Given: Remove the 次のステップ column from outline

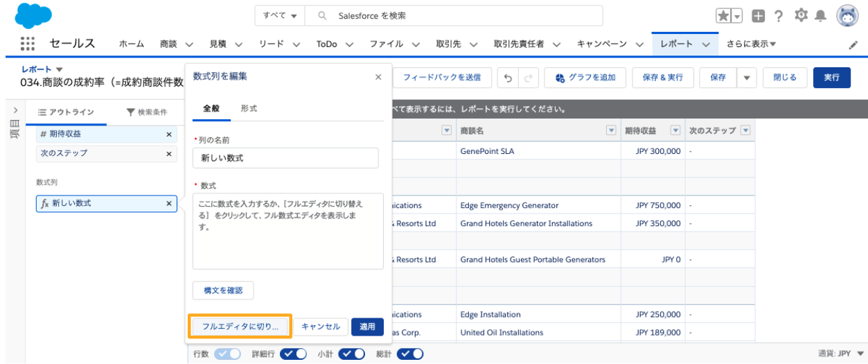Looking at the screenshot, I should pos(169,153).
